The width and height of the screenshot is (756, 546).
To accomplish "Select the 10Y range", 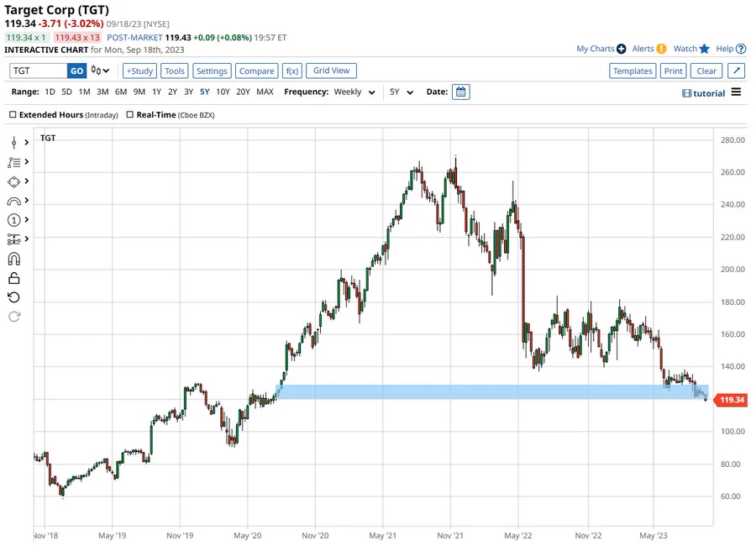I will click(223, 92).
